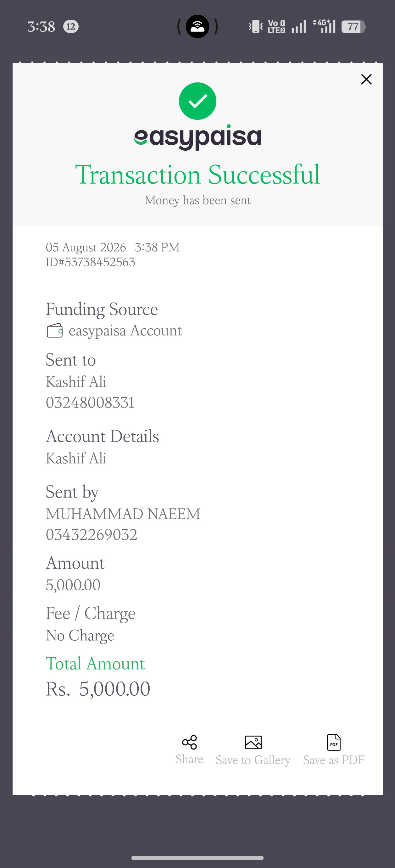Tap the green success checkmark icon
Screen dimensions: 395x868
(197, 101)
